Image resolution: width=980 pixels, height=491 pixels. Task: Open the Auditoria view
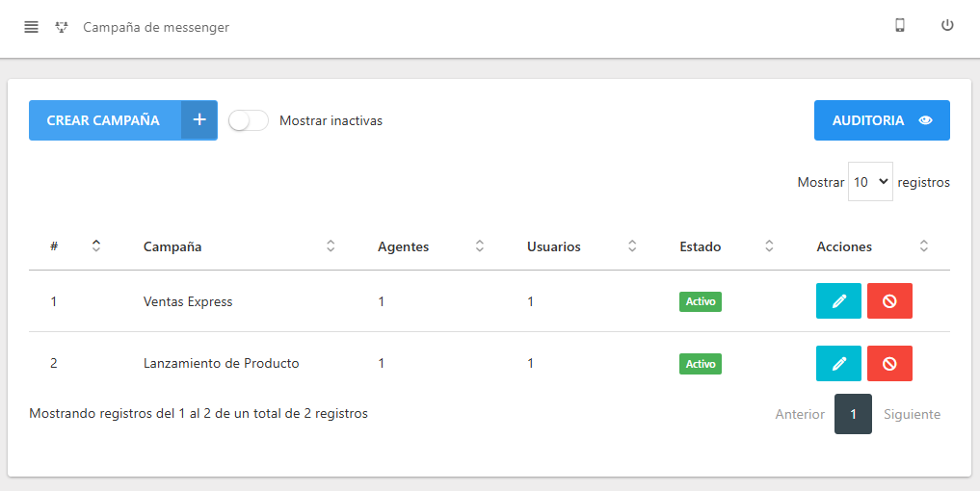pyautogui.click(x=882, y=120)
